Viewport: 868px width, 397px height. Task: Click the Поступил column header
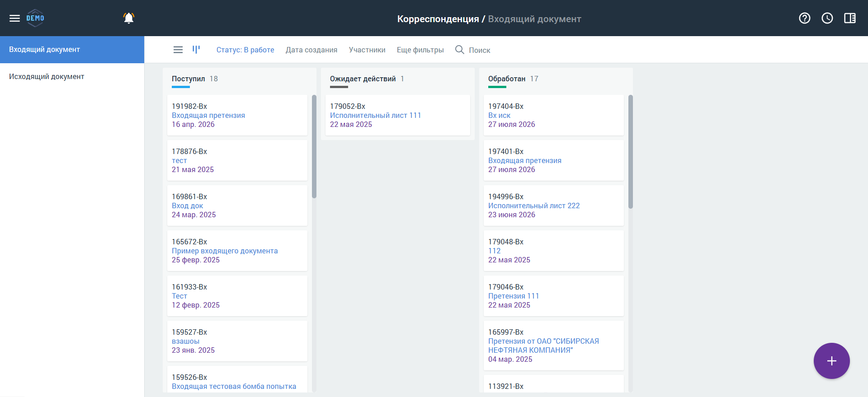[189, 79]
